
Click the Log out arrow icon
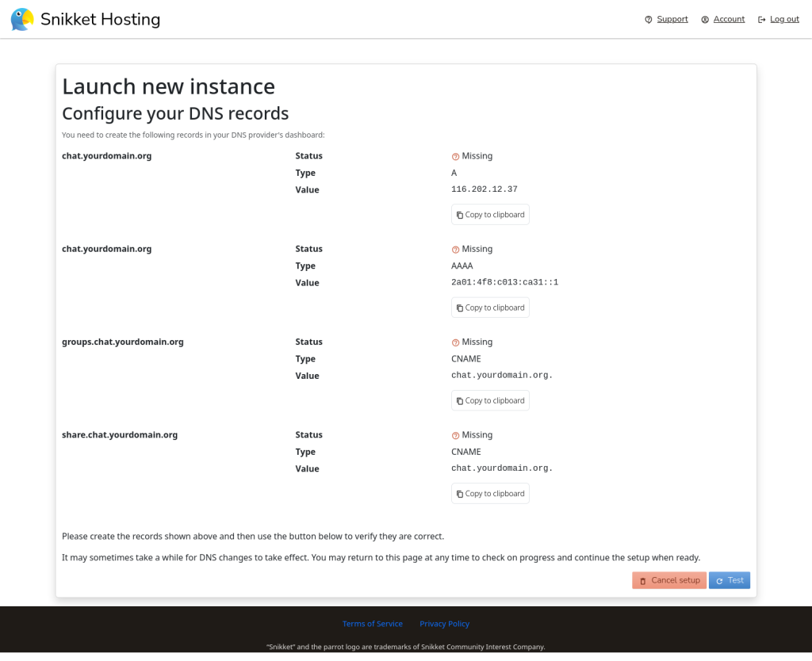pyautogui.click(x=762, y=20)
